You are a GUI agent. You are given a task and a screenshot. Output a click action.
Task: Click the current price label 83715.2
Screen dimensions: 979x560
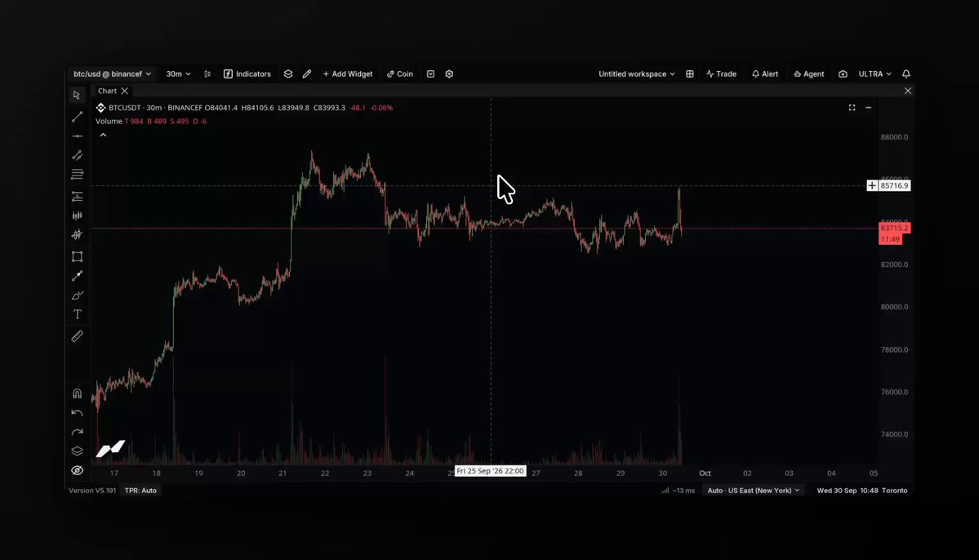[894, 228]
